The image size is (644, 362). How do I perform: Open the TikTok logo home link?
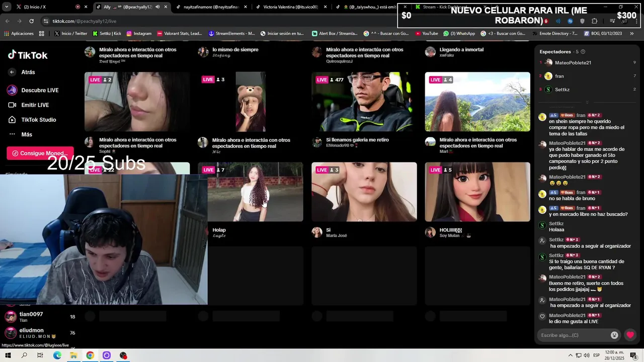[x=28, y=55]
